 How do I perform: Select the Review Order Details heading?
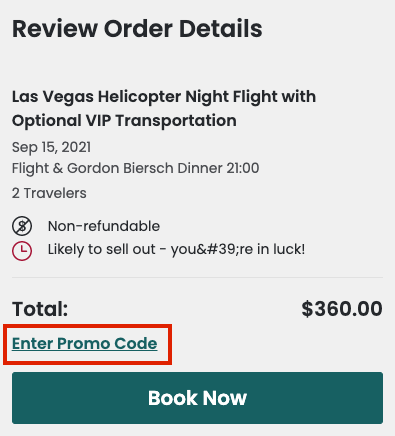point(137,29)
